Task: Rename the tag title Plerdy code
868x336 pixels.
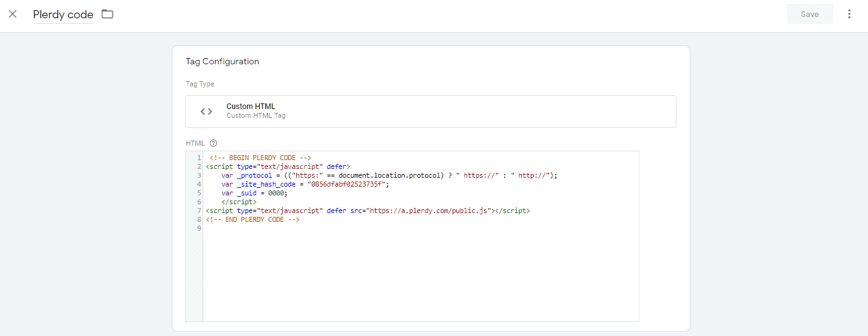Action: tap(63, 14)
